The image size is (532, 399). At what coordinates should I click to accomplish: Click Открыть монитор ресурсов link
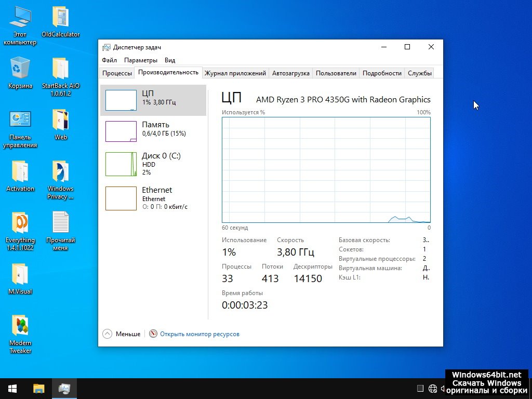tap(199, 334)
